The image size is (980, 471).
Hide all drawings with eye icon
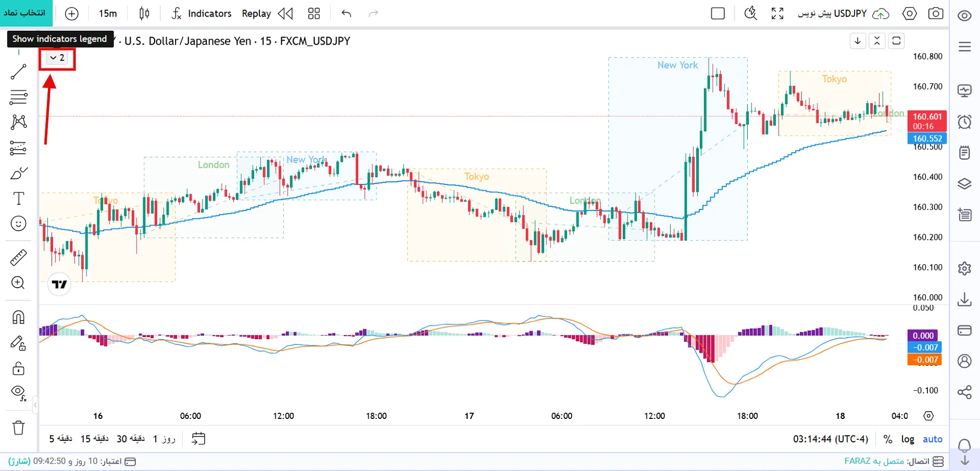18,393
